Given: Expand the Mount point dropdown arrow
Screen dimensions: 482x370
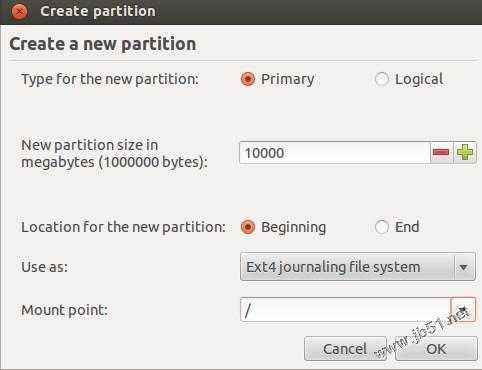Looking at the screenshot, I should (463, 310).
